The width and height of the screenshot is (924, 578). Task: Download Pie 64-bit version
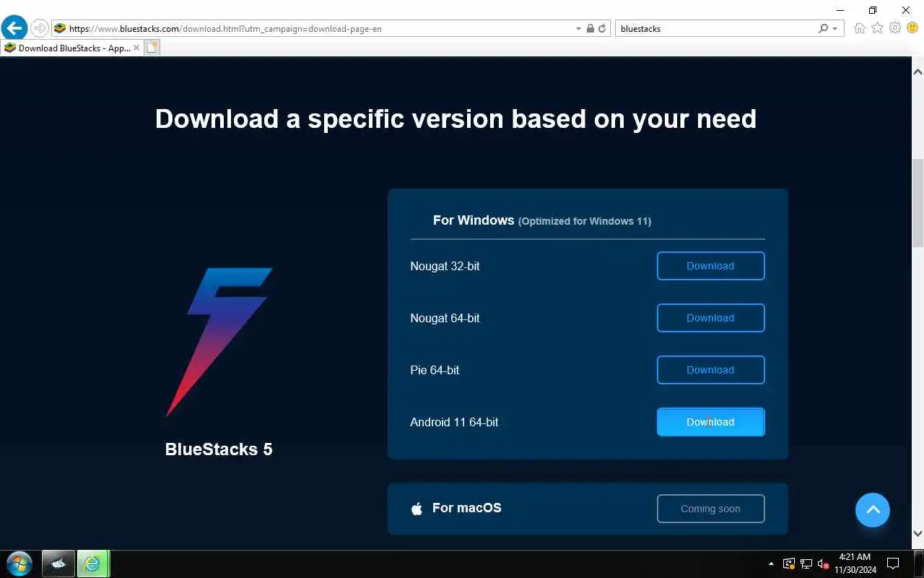(710, 370)
